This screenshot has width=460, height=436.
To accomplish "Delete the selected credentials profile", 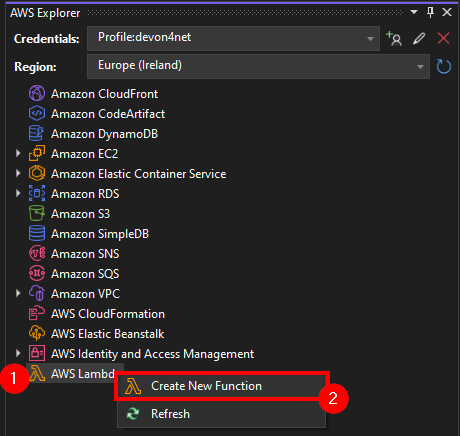I will (443, 38).
